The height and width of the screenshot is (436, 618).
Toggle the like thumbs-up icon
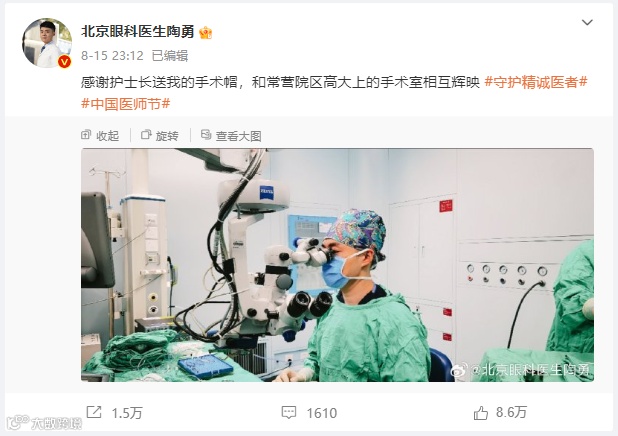[x=481, y=413]
